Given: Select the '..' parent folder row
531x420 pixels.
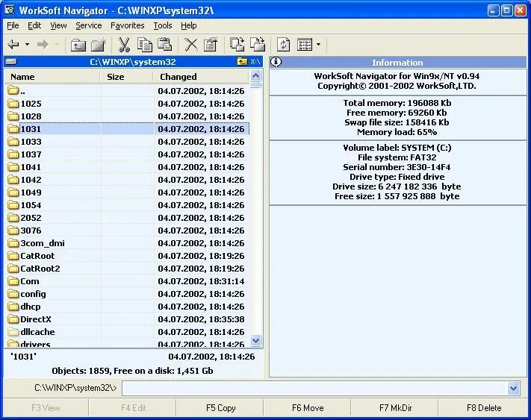Looking at the screenshot, I should 127,91.
